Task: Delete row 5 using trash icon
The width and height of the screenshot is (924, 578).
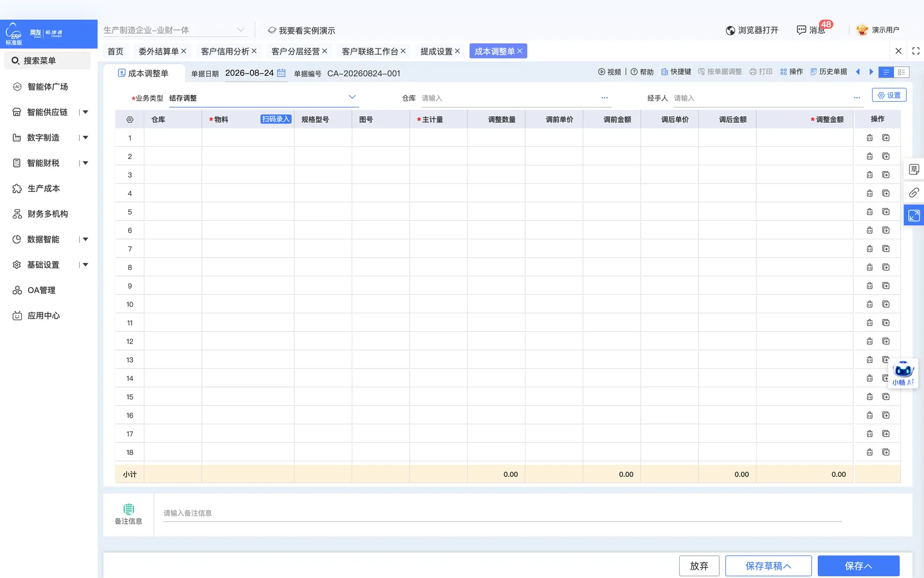Action: coord(870,212)
